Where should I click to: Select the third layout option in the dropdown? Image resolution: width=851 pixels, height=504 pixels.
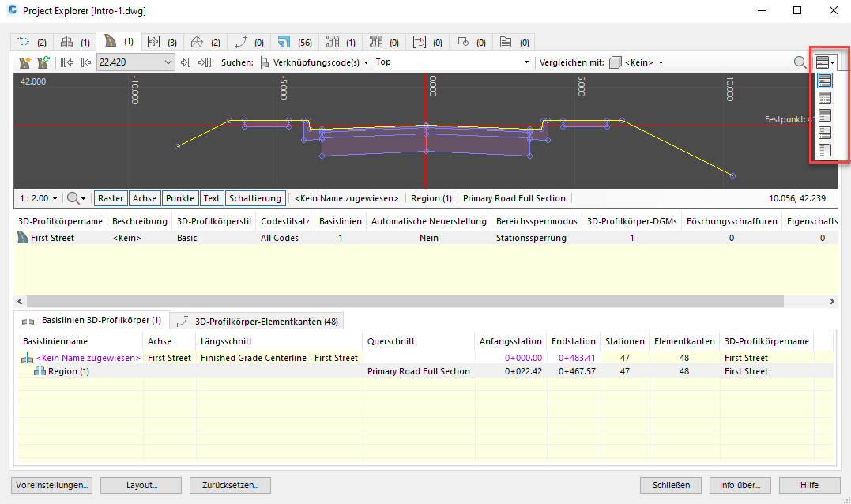[824, 115]
